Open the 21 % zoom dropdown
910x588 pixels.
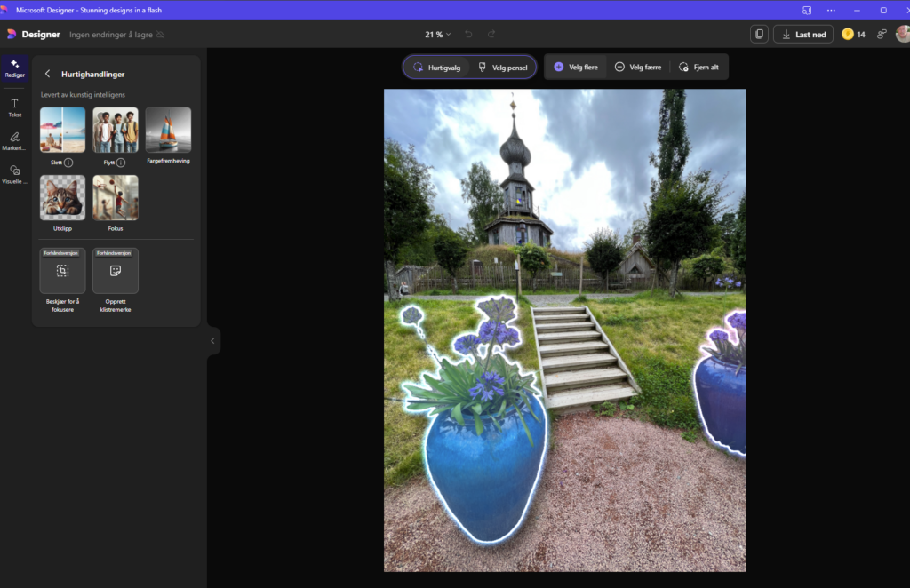(437, 35)
